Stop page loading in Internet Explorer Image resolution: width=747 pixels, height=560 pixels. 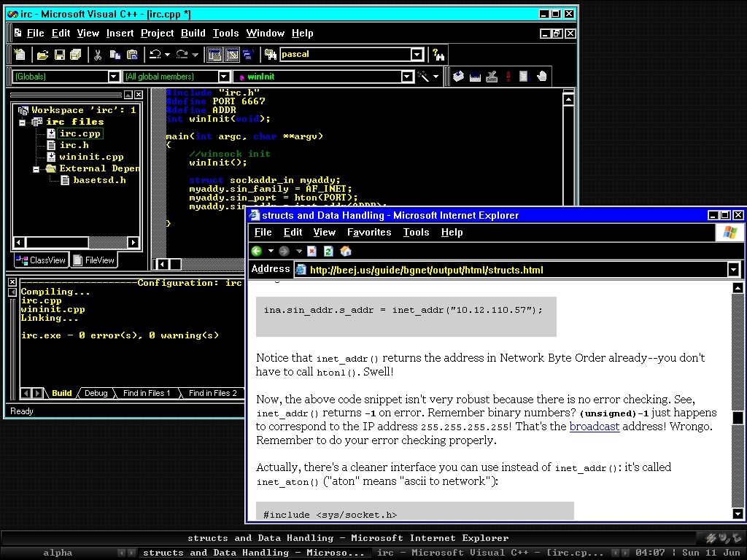tap(311, 251)
